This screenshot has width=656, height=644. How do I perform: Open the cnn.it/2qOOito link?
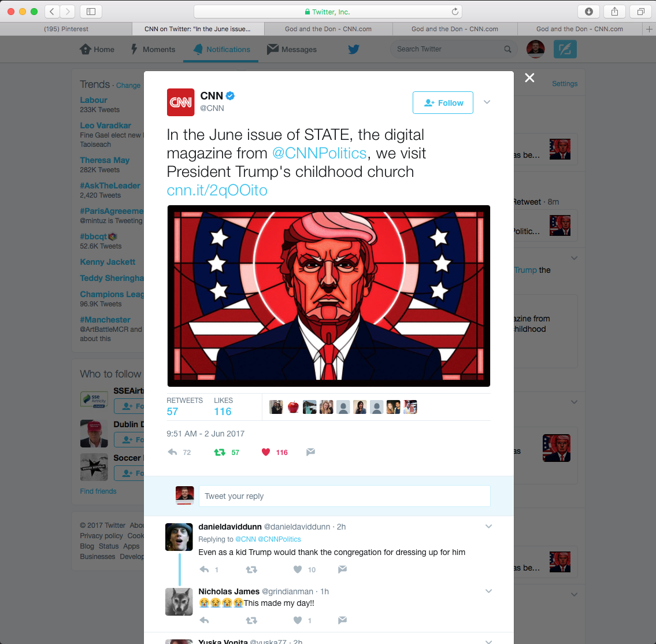pos(217,190)
